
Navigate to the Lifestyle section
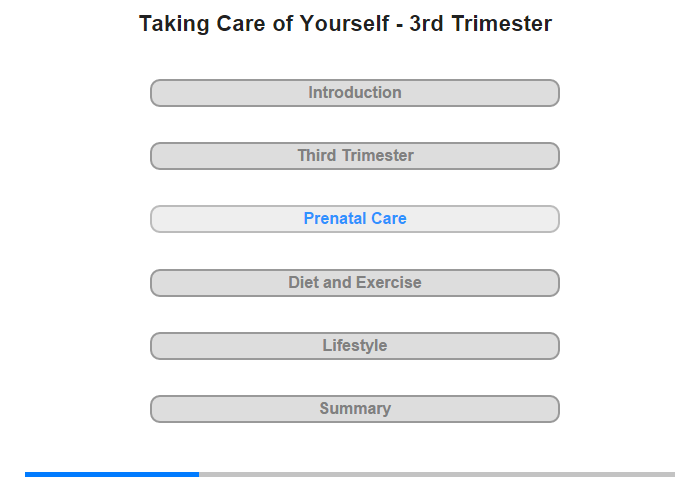coord(354,346)
